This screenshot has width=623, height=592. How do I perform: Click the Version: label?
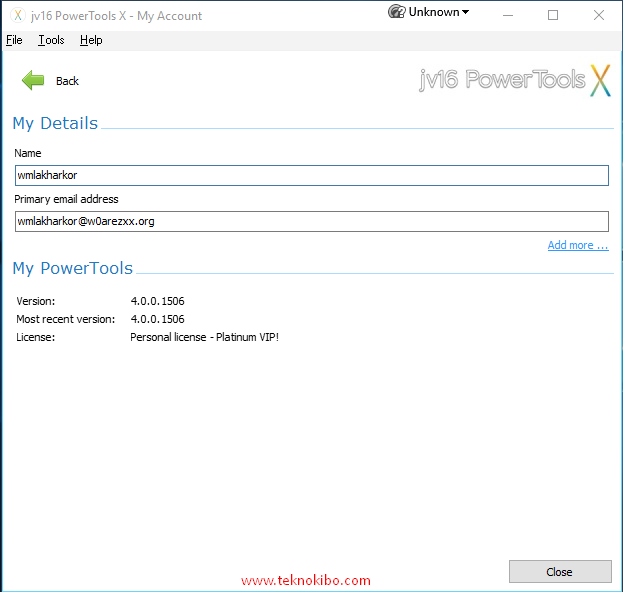36,301
